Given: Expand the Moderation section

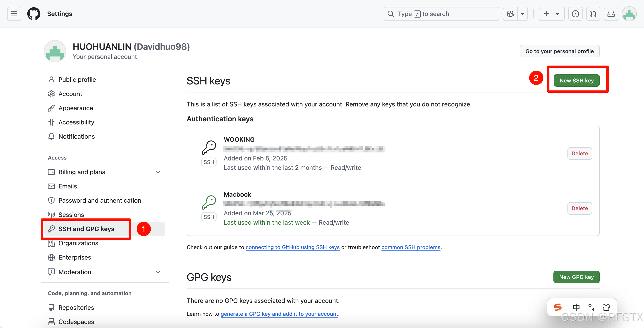Looking at the screenshot, I should point(158,272).
